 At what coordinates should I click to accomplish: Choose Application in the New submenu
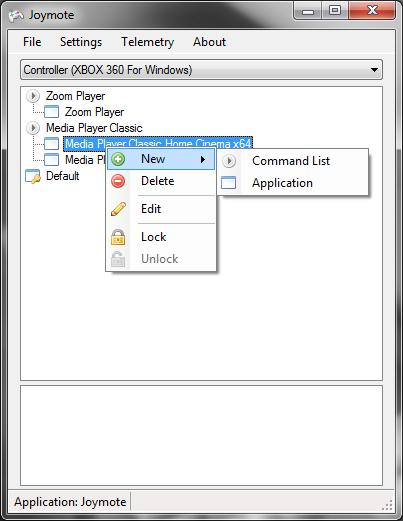click(x=293, y=183)
